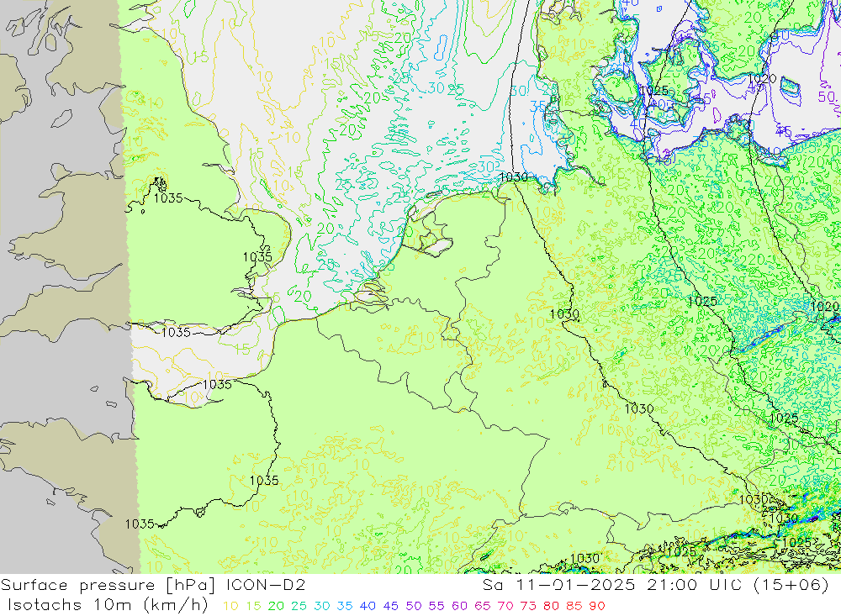Select the '25' value in the isotach legend
841x616 pixels.
click(x=299, y=606)
